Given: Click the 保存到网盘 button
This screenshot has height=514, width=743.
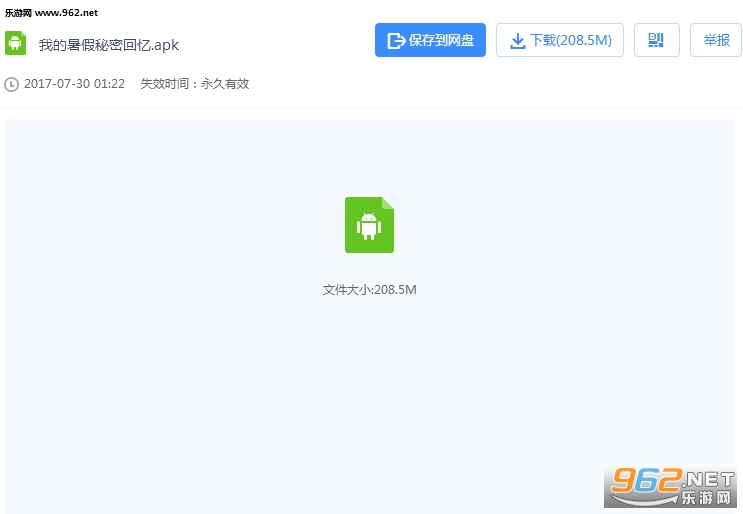Looking at the screenshot, I should [430, 40].
